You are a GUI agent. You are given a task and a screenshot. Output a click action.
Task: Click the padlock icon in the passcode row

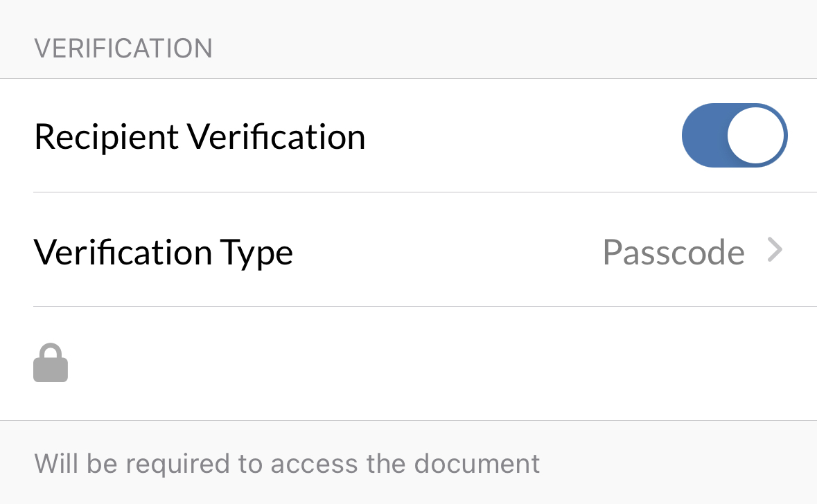tap(51, 363)
